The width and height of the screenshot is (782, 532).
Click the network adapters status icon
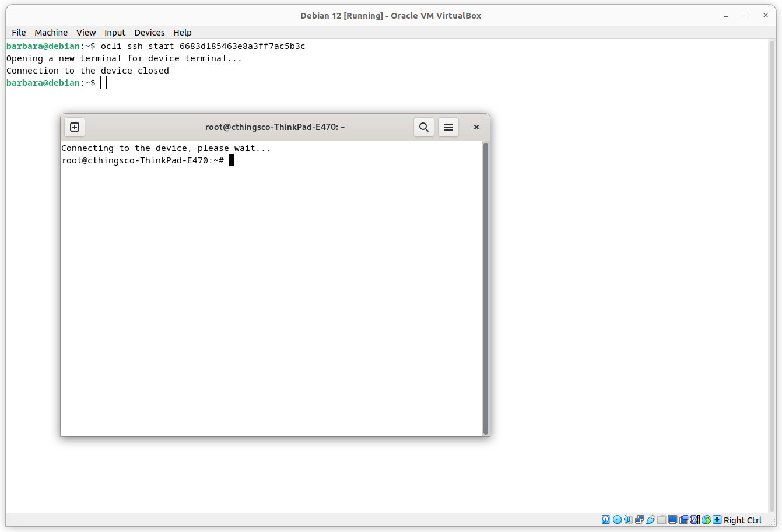[x=640, y=519]
